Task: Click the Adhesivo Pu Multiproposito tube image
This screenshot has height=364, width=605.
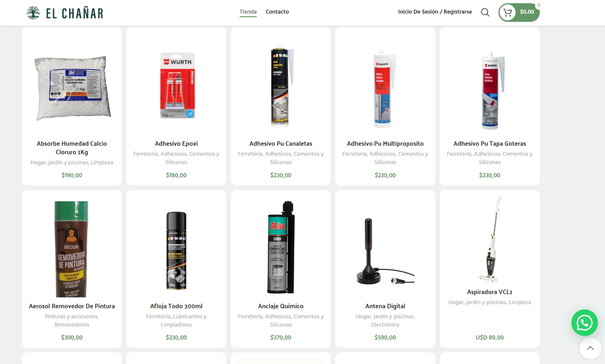Action: click(385, 89)
